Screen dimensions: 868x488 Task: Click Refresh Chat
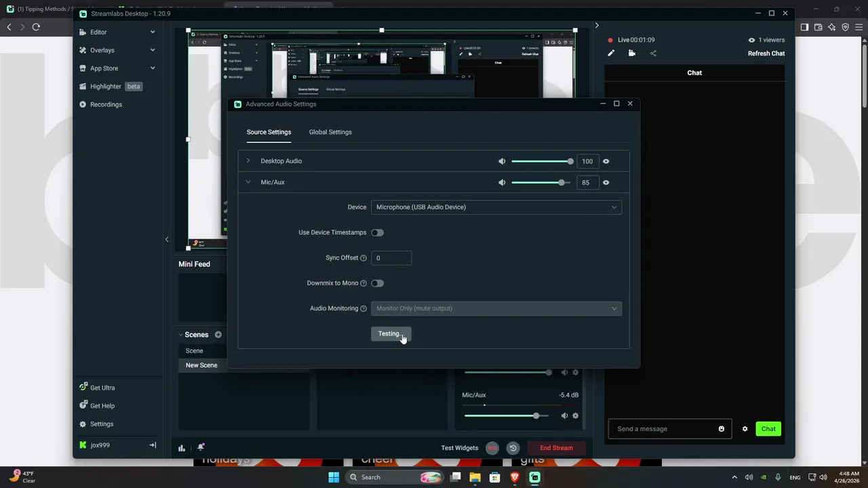pyautogui.click(x=766, y=54)
